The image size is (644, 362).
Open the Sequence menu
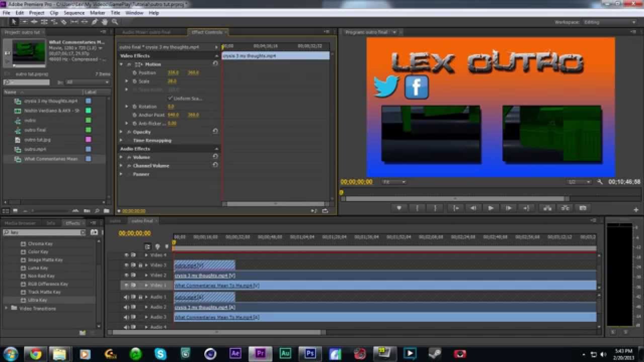74,13
